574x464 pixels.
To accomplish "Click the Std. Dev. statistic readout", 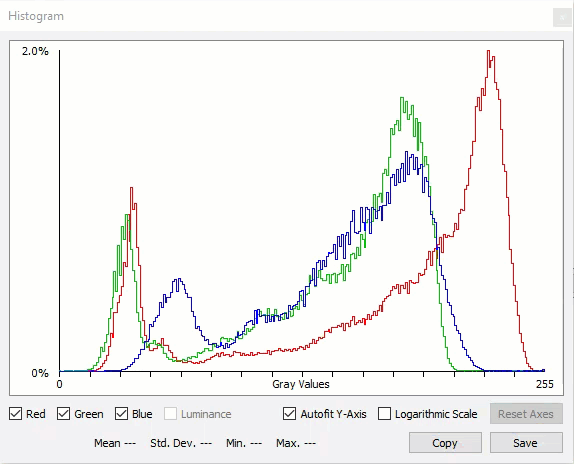I will pyautogui.click(x=181, y=443).
